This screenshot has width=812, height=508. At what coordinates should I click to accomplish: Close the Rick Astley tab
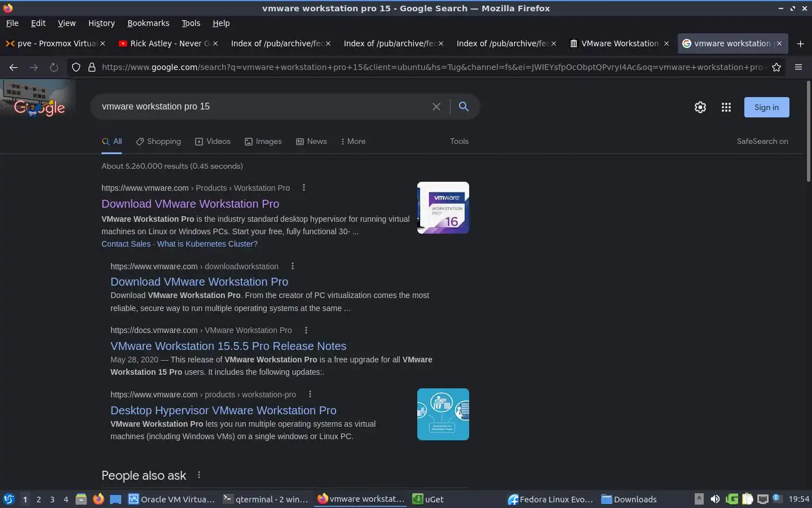[215, 43]
